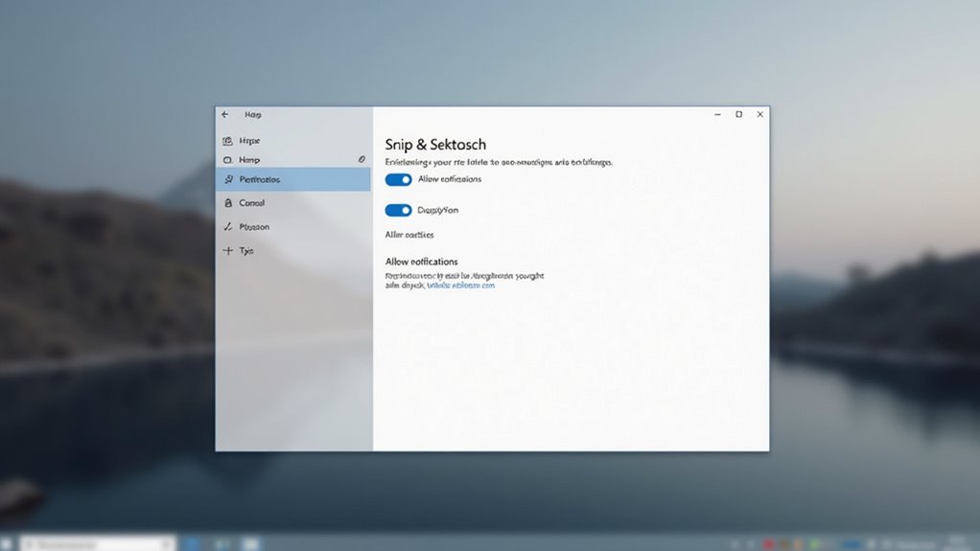Click the pen icon next to Pluoson
This screenshot has width=980, height=551.
click(x=228, y=227)
